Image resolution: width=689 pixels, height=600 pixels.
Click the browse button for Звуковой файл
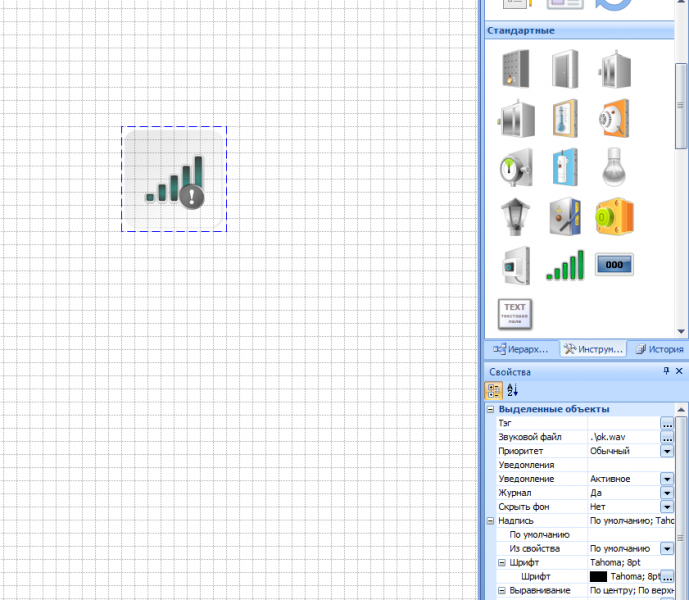667,437
